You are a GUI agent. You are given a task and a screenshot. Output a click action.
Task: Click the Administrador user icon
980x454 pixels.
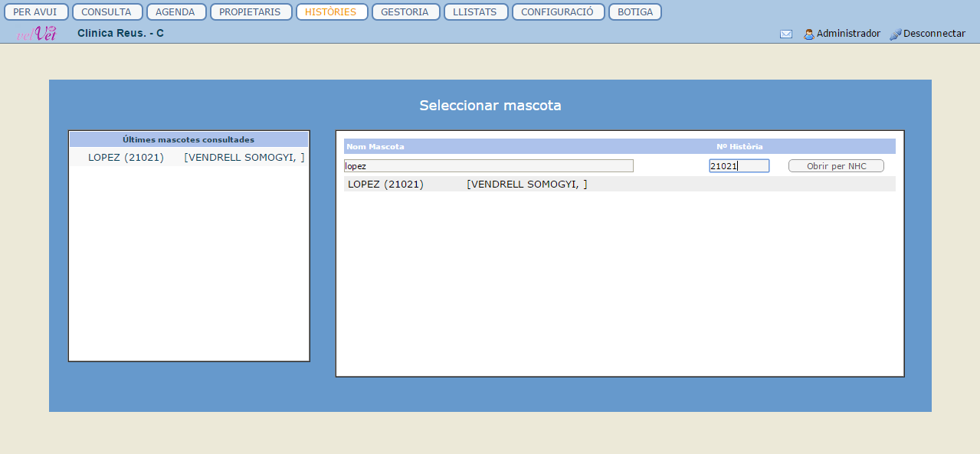[808, 34]
